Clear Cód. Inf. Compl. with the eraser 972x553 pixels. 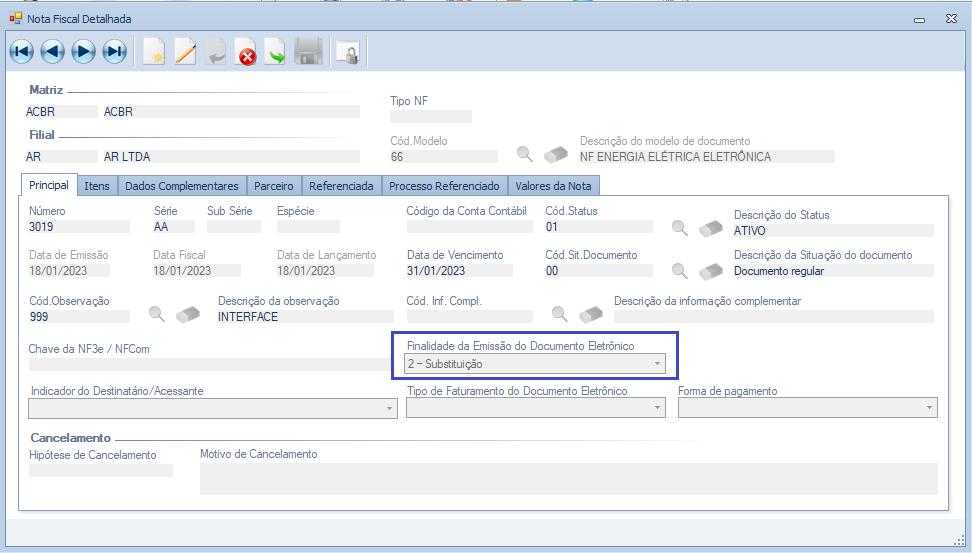[591, 314]
